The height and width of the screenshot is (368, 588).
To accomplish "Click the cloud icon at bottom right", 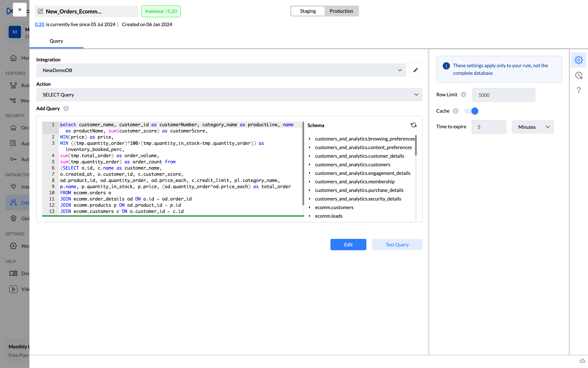I will [x=582, y=361].
